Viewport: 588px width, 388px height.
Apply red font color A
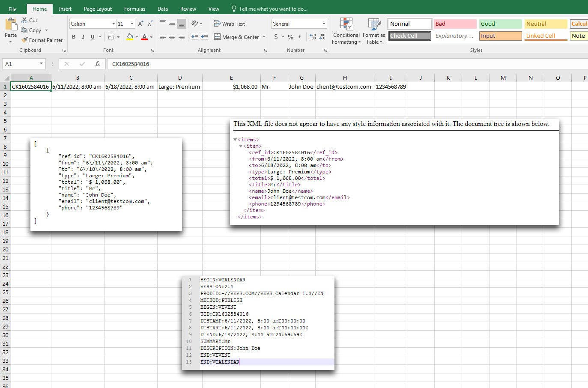pos(144,37)
